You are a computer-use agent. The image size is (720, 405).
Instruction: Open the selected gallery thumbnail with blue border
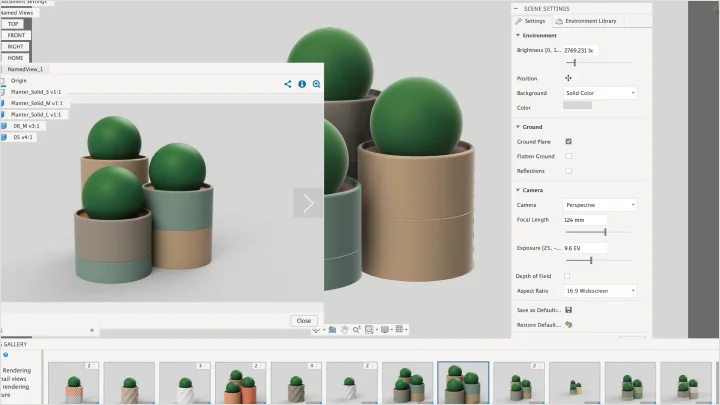coord(463,382)
